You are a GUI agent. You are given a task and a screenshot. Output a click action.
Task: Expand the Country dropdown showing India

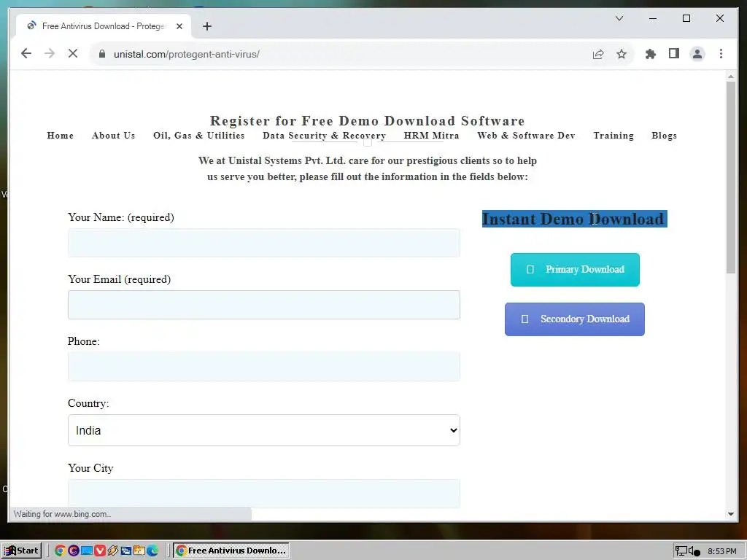pyautogui.click(x=263, y=430)
